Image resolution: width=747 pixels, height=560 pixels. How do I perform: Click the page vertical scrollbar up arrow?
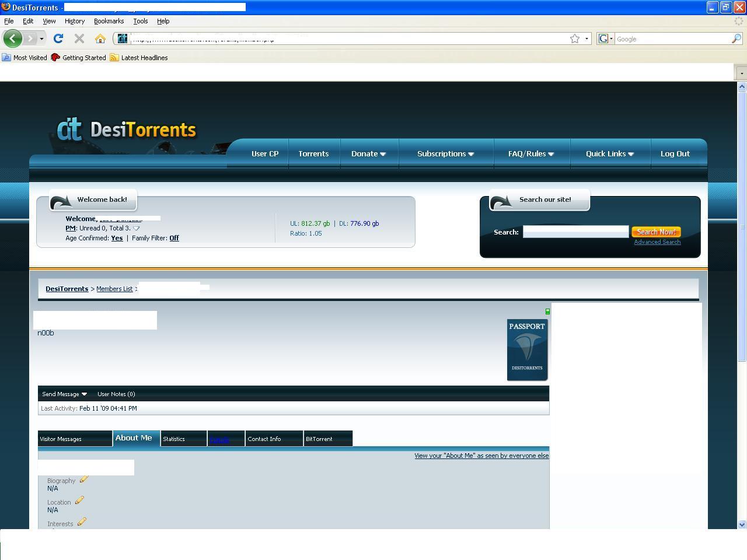click(x=742, y=86)
